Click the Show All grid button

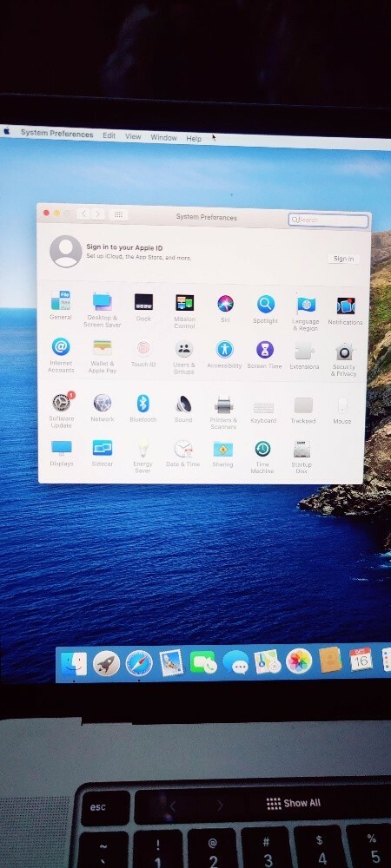[x=118, y=214]
